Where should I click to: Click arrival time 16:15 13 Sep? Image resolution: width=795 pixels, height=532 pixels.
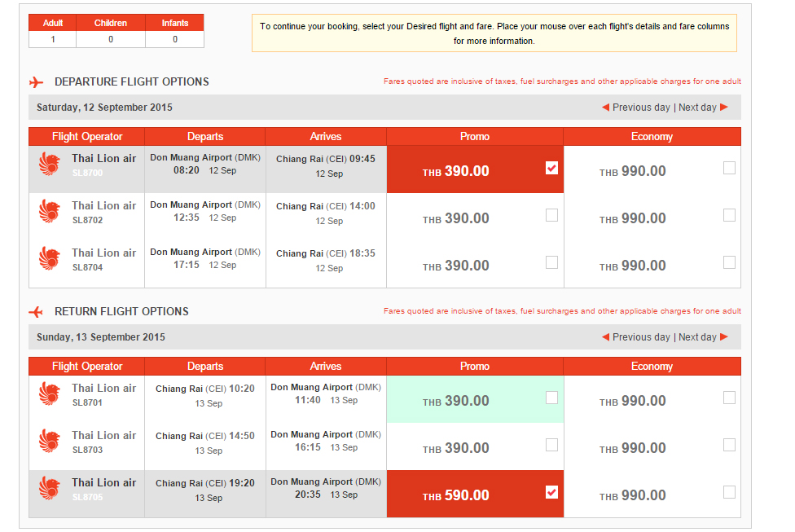pos(326,447)
